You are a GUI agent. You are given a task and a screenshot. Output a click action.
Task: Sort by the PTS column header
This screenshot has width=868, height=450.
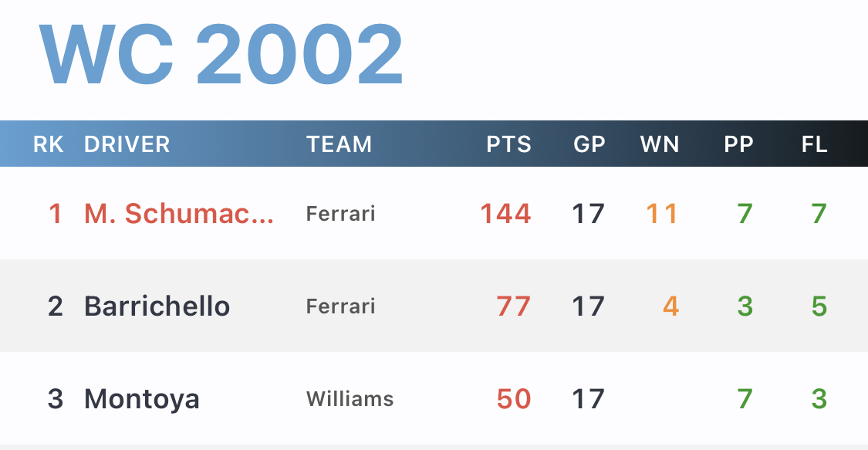[x=508, y=144]
